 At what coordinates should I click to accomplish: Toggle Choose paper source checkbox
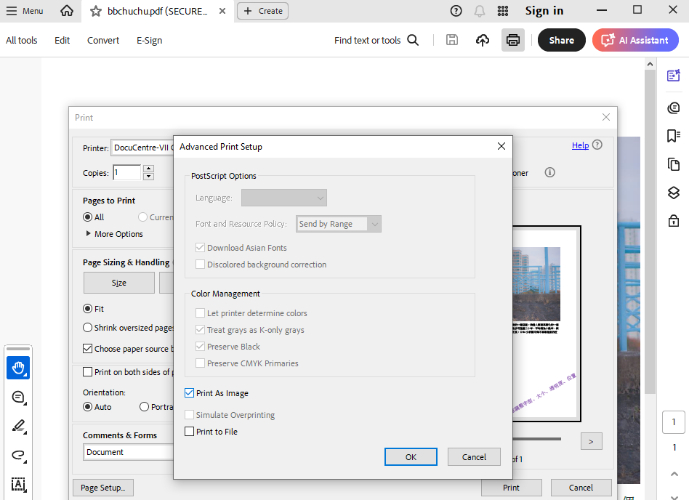[87, 348]
